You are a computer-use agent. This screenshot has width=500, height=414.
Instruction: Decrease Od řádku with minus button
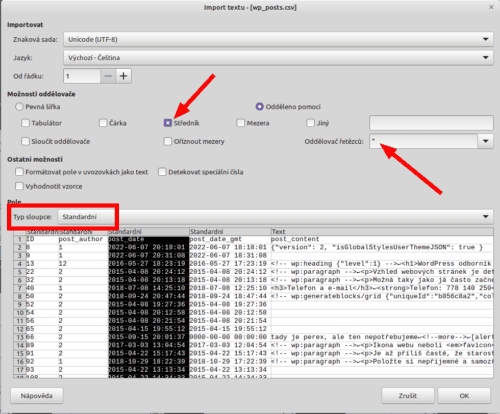tap(108, 76)
